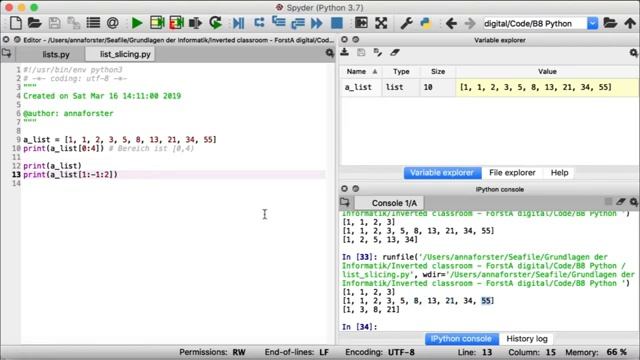The image size is (640, 360).
Task: Click the End-of-lines LF status entry
Action: click(x=297, y=352)
